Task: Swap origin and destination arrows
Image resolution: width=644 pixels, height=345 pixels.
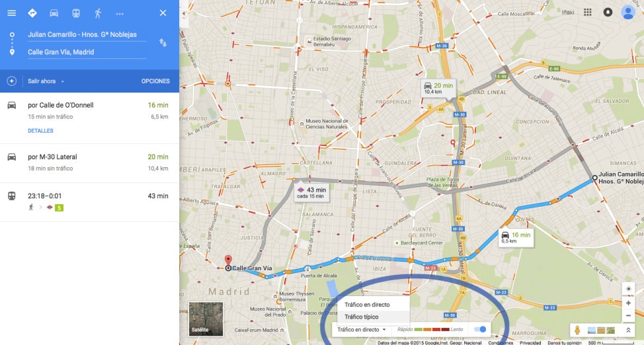Action: pos(163,43)
